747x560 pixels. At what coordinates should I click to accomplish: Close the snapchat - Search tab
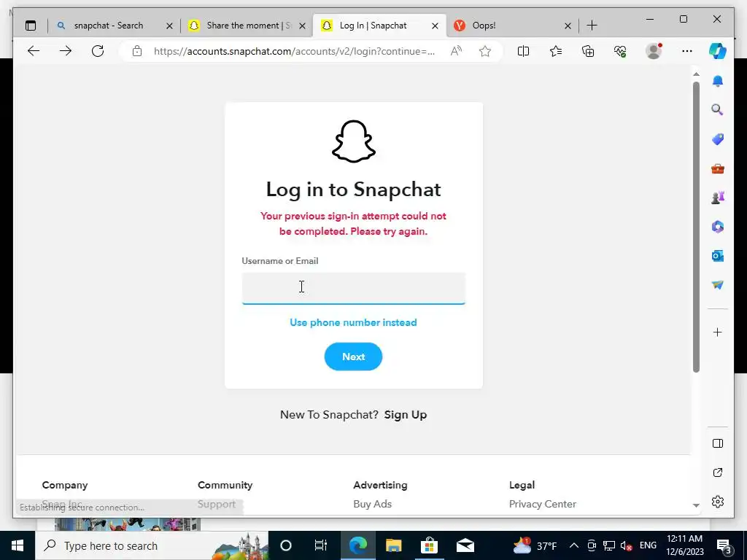click(x=169, y=26)
